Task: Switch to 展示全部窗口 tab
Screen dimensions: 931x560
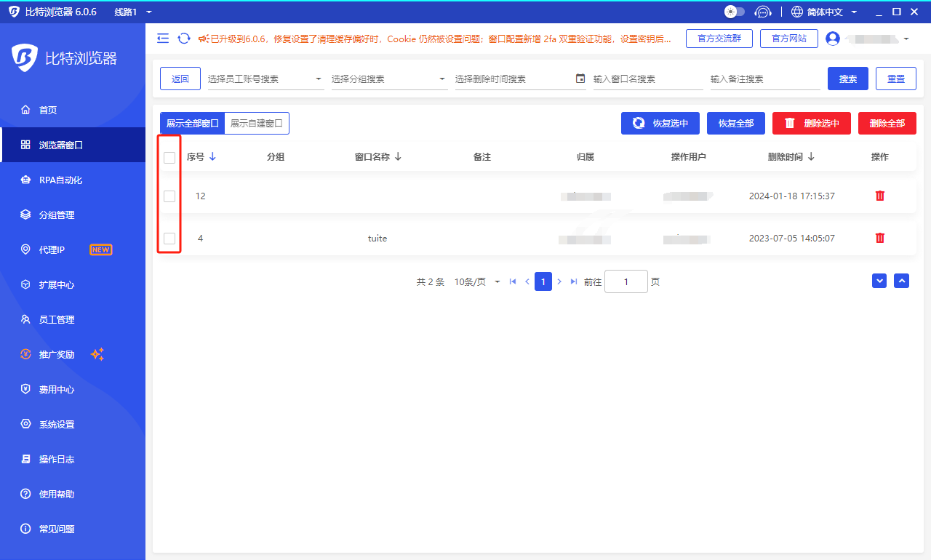Action: [x=192, y=124]
